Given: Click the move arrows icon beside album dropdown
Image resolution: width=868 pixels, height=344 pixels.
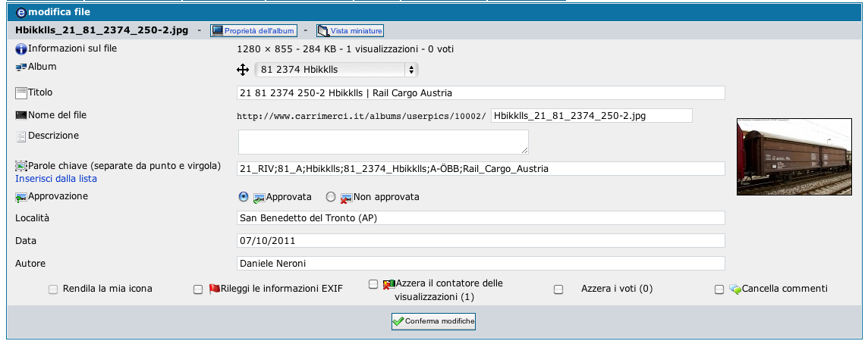Looking at the screenshot, I should click(243, 70).
